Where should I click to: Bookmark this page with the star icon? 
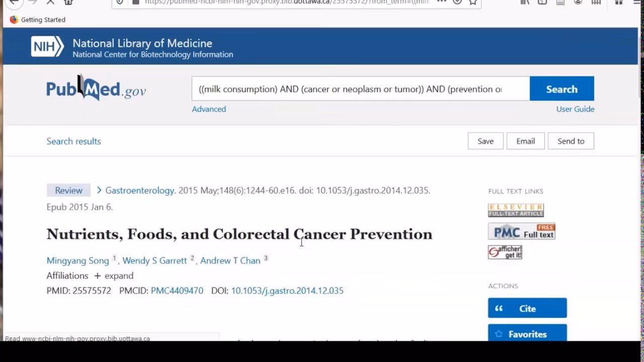tap(472, 3)
